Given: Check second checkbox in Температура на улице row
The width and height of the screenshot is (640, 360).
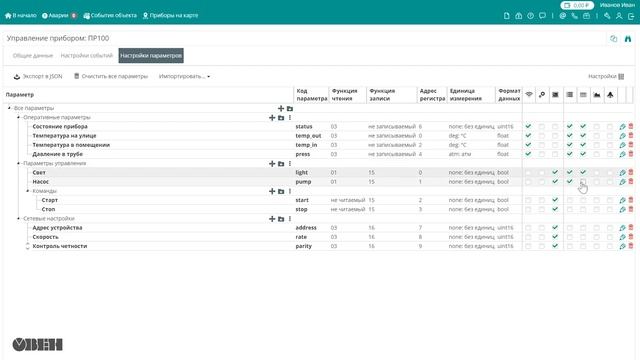Looking at the screenshot, I should 542,136.
